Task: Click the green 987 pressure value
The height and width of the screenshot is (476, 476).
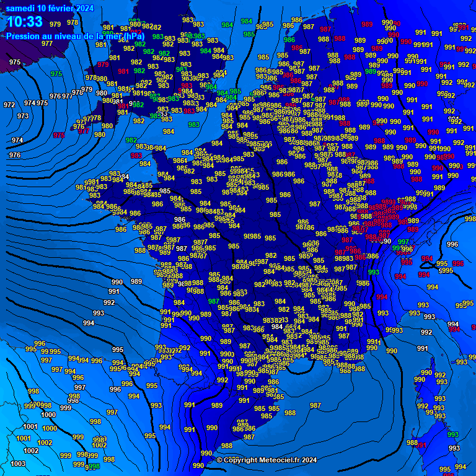Action: 214,301
